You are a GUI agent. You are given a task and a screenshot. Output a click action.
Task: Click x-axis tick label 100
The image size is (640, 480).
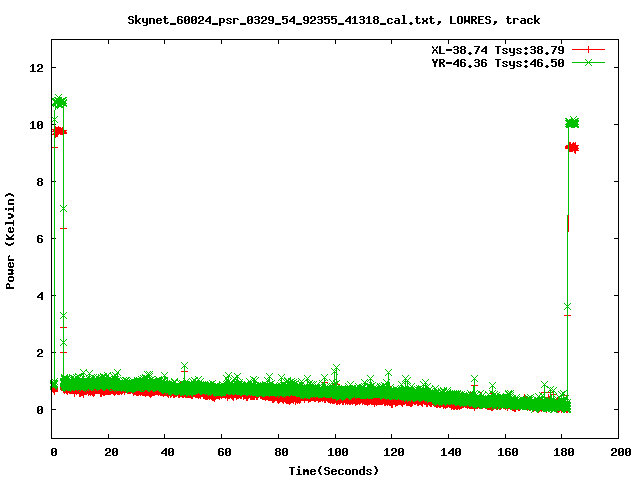(x=338, y=452)
